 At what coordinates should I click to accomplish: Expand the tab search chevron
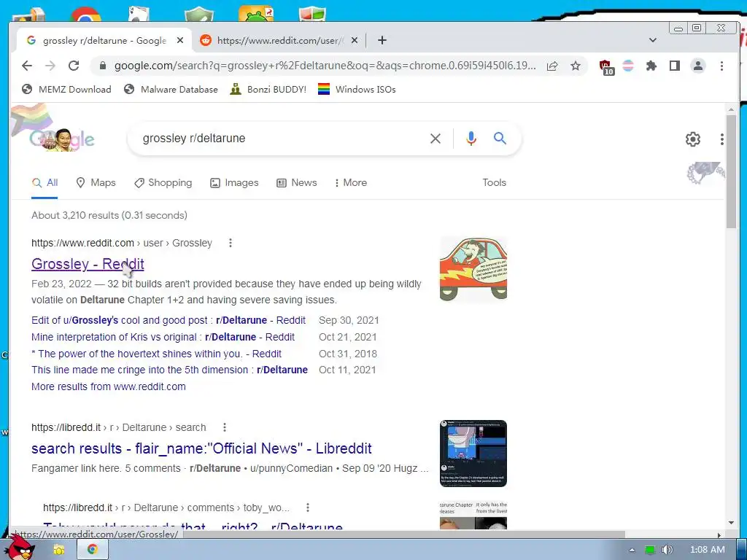coord(653,41)
